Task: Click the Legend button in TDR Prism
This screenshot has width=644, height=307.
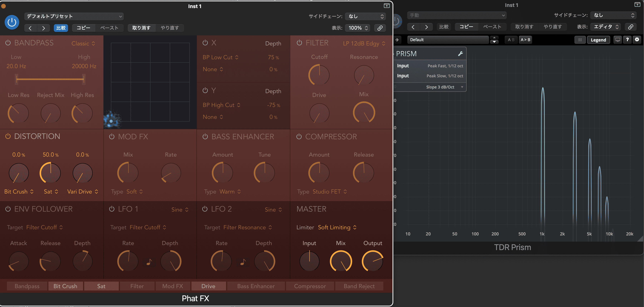Action: (598, 40)
